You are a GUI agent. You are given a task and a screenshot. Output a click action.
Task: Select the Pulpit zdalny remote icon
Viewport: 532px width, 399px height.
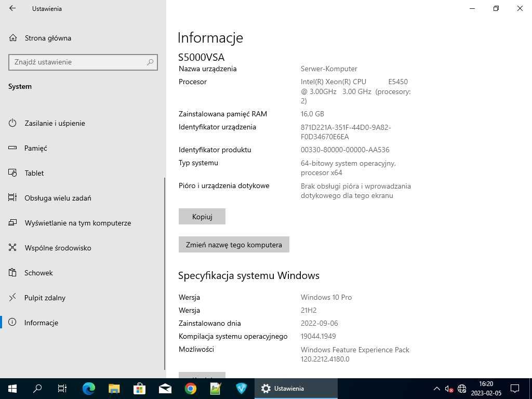12,298
